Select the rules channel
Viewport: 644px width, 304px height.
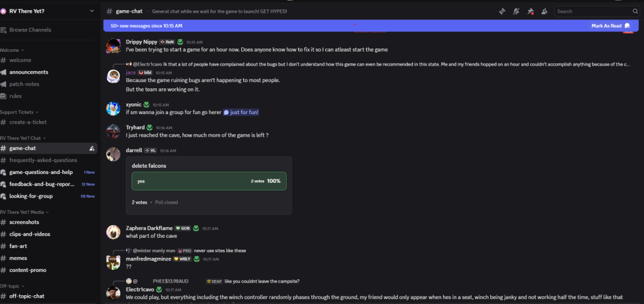coord(16,96)
